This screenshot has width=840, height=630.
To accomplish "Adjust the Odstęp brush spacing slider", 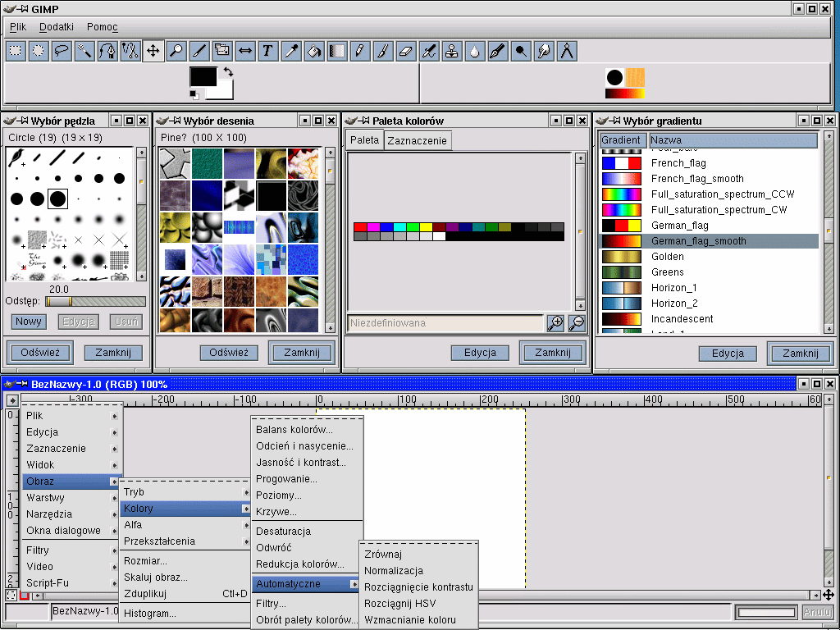I will coord(95,302).
